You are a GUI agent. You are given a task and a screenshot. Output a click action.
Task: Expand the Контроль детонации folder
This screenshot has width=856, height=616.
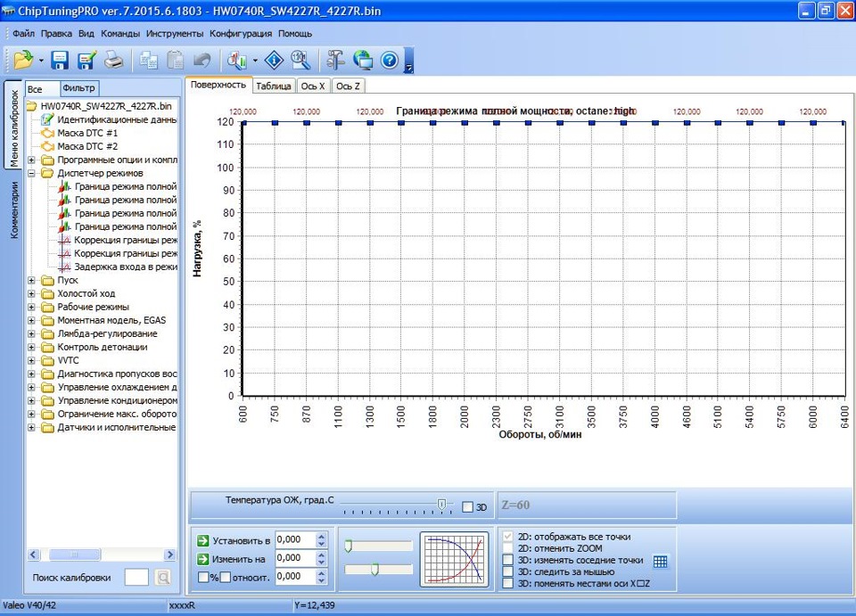click(32, 347)
